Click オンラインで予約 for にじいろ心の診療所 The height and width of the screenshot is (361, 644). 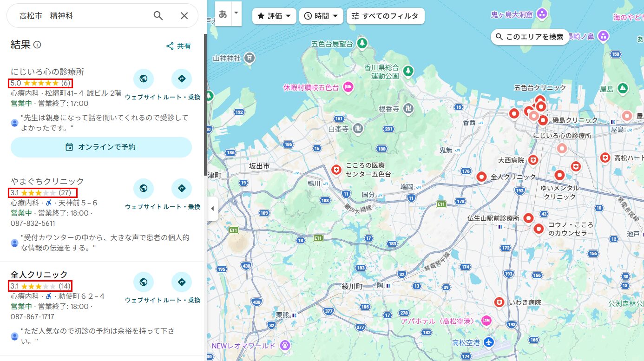(101, 147)
